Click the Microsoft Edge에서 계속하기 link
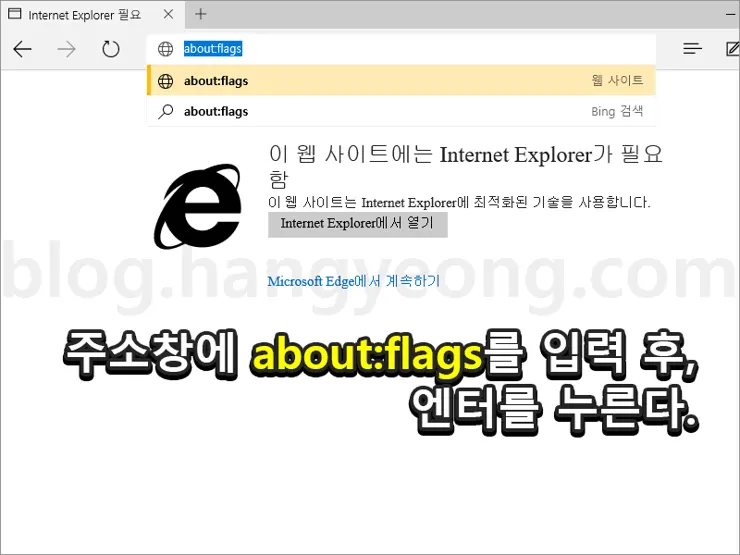Image resolution: width=740 pixels, height=555 pixels. 353,281
